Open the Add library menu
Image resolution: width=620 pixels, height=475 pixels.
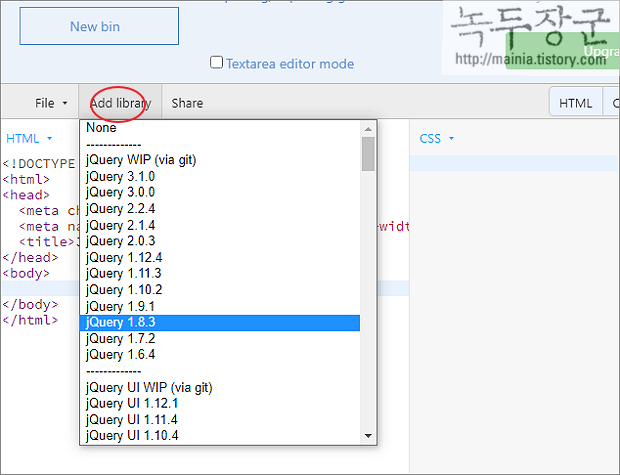(121, 103)
